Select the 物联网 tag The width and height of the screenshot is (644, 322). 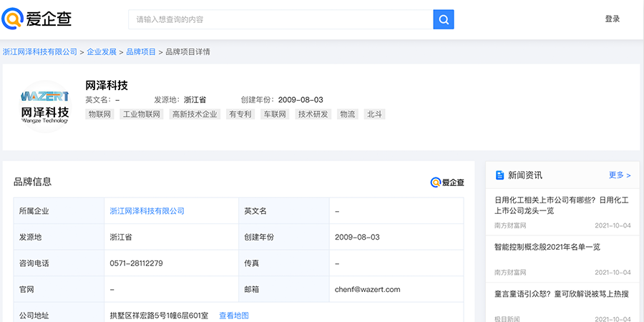point(99,114)
